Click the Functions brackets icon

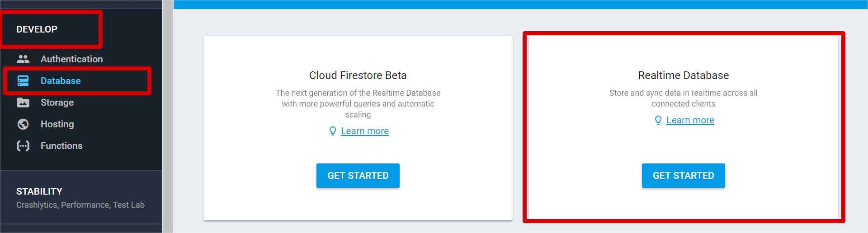point(23,146)
